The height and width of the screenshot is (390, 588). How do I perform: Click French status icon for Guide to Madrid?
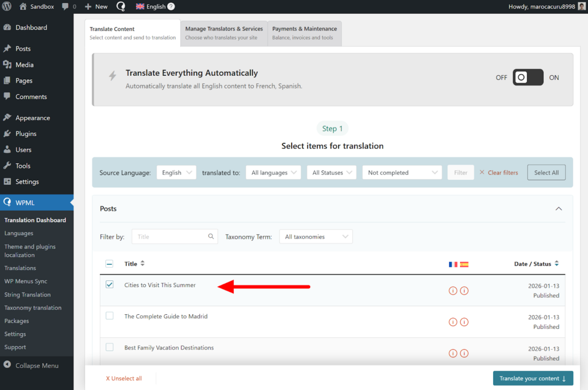click(453, 322)
